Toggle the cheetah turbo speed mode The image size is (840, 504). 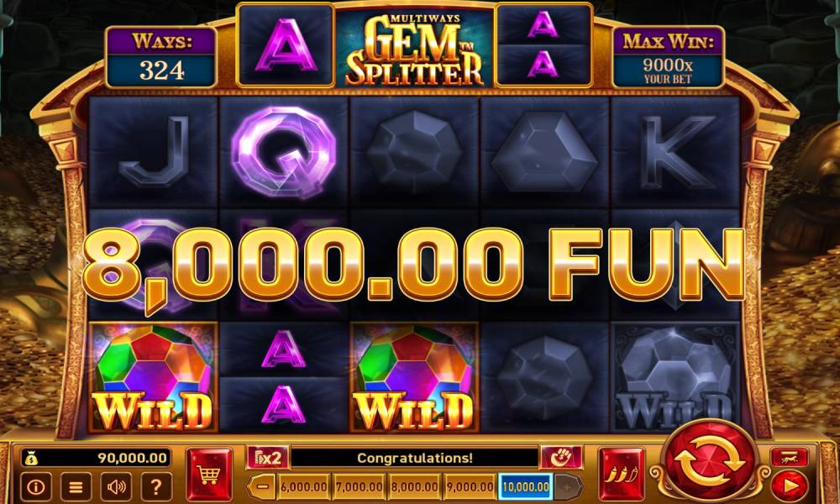[789, 458]
